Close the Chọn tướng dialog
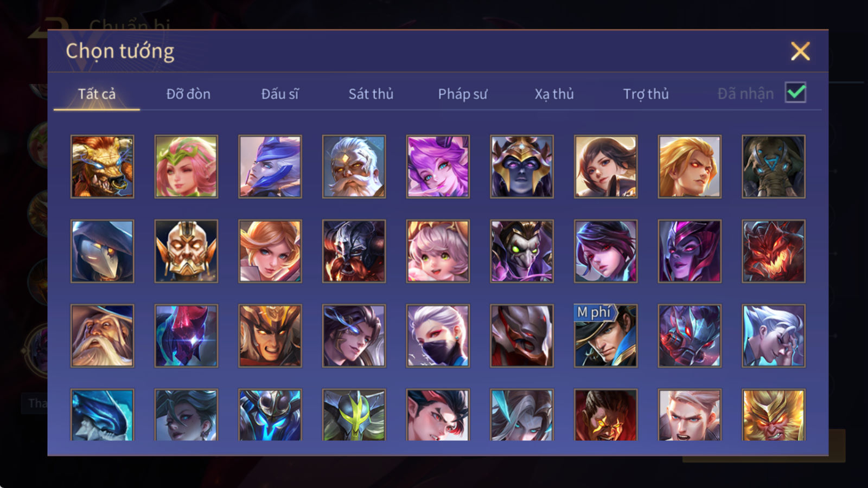Image resolution: width=868 pixels, height=488 pixels. point(800,52)
